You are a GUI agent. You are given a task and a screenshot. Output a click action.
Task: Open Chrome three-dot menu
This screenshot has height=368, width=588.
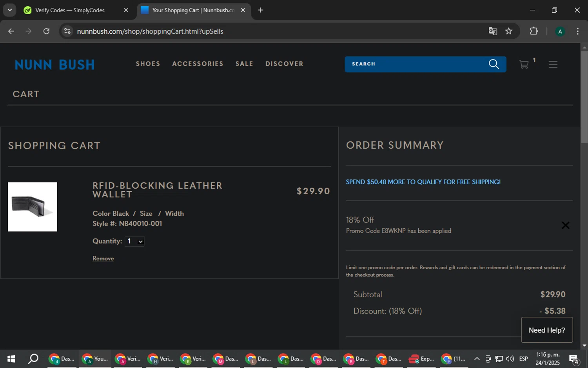click(x=578, y=31)
